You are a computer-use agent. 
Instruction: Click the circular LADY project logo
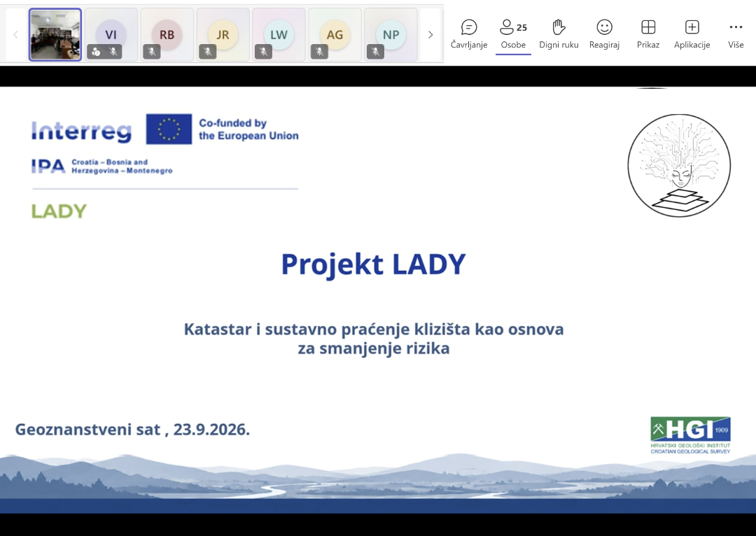[x=679, y=165]
